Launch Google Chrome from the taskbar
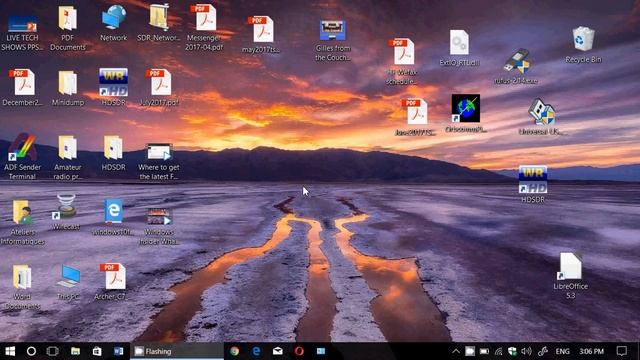Image resolution: width=640 pixels, height=360 pixels. pos(235,351)
